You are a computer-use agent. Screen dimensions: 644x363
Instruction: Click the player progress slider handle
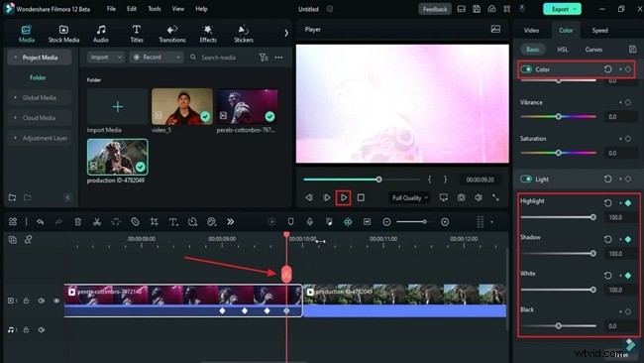(378, 180)
